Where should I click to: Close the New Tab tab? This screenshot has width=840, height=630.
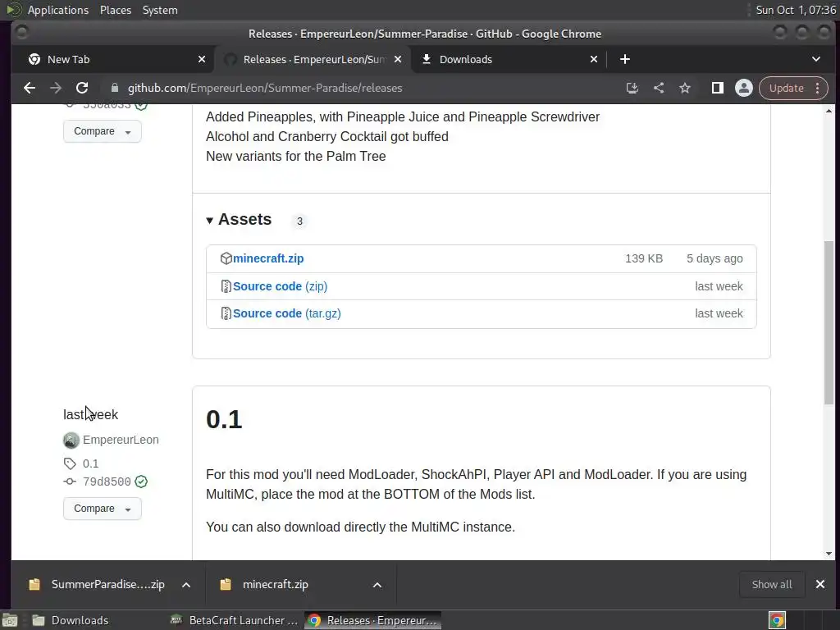pos(202,59)
